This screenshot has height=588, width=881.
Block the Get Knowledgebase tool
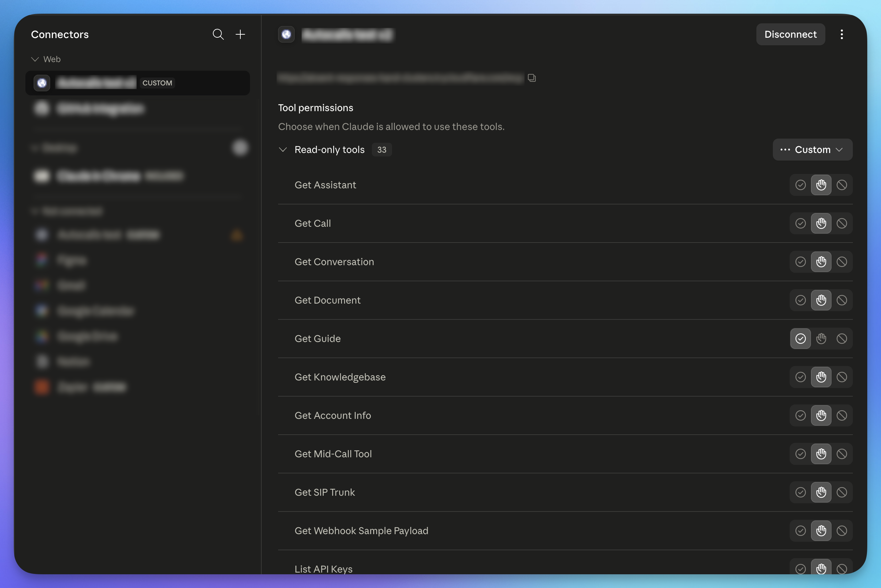[842, 377]
